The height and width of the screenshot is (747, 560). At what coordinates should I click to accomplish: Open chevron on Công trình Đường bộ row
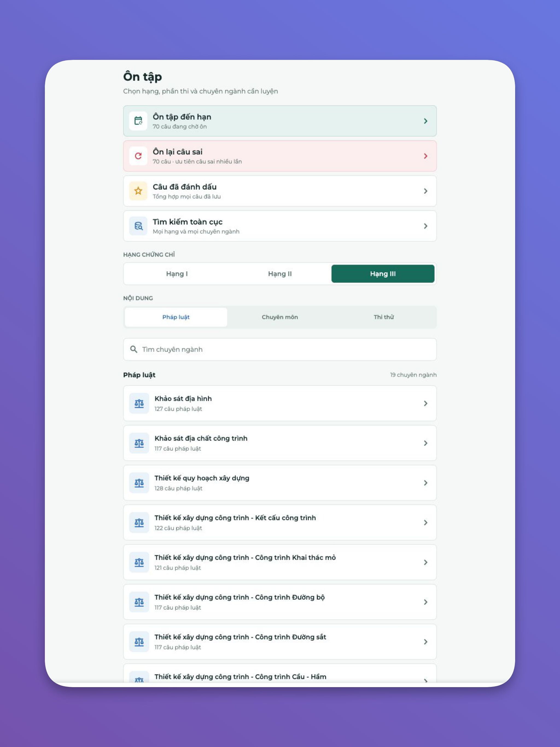click(x=425, y=602)
